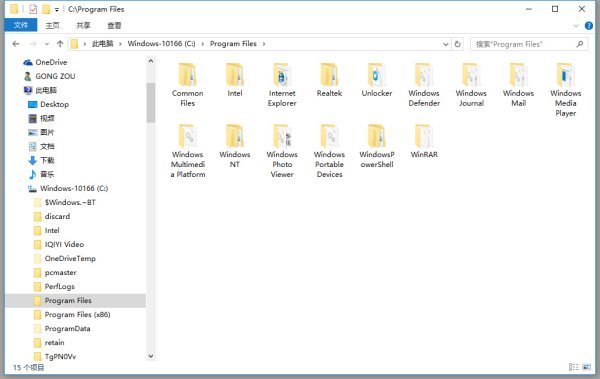Screen dimensions: 600x379
Task: Expand the chevron after Program Files breadcrumb
Action: point(264,44)
